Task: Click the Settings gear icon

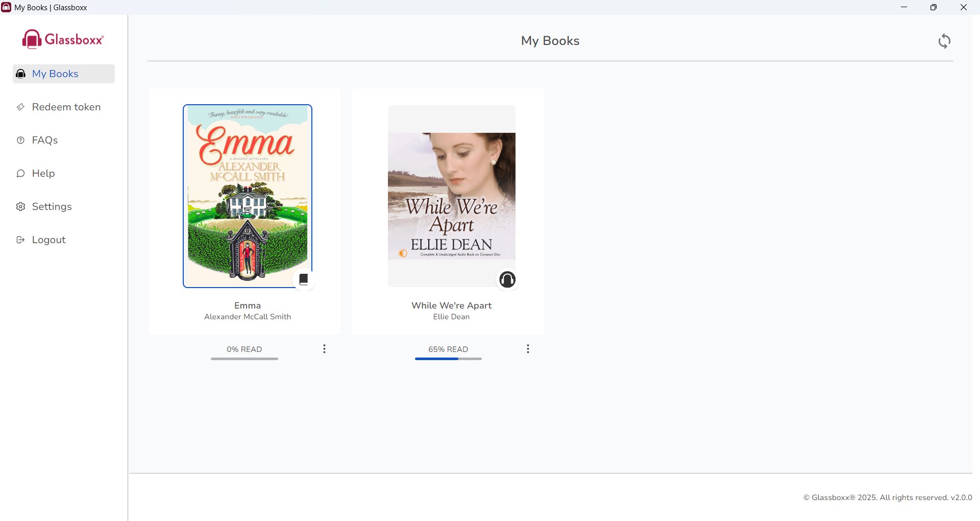Action: [x=20, y=207]
